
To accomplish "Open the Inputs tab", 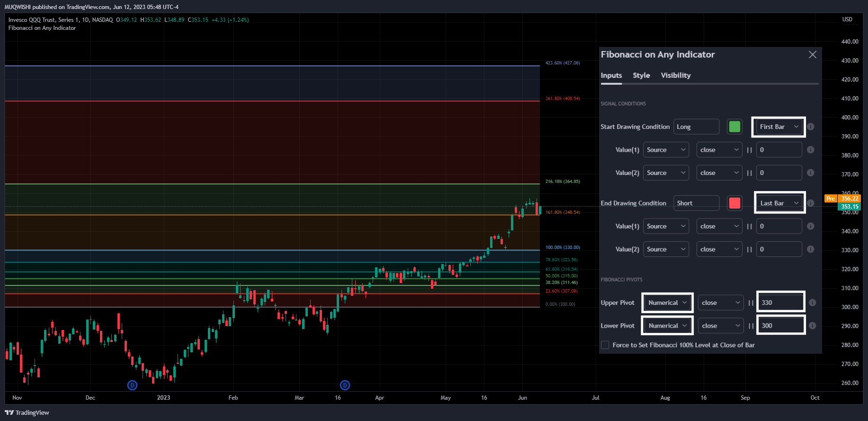I will click(611, 75).
